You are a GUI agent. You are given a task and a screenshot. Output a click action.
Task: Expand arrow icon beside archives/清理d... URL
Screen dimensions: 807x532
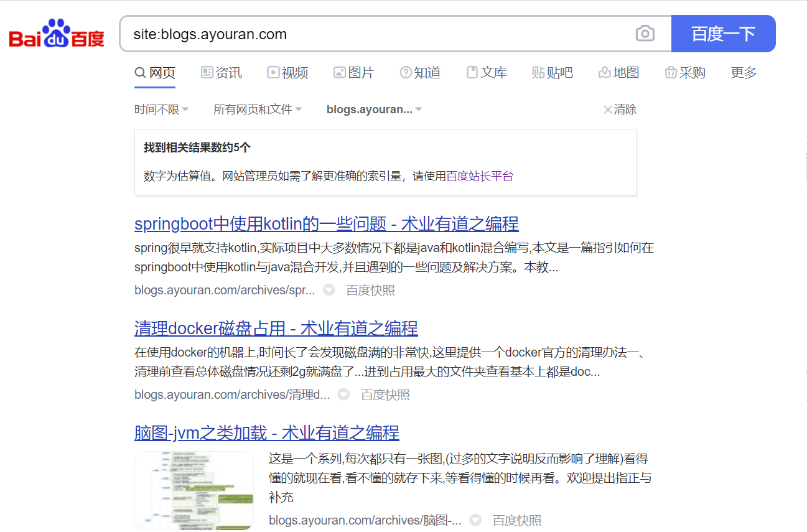click(x=343, y=394)
